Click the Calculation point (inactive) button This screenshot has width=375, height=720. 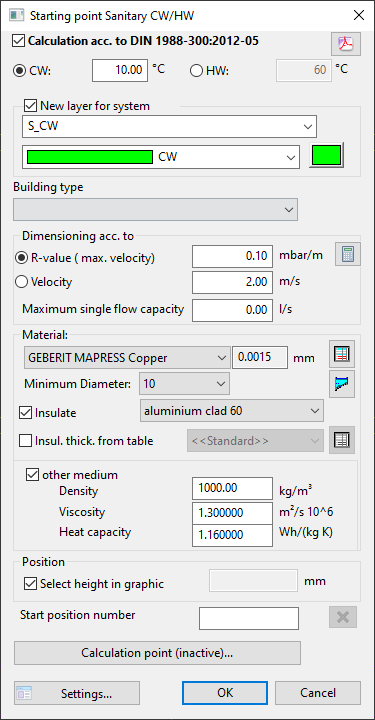pos(157,653)
